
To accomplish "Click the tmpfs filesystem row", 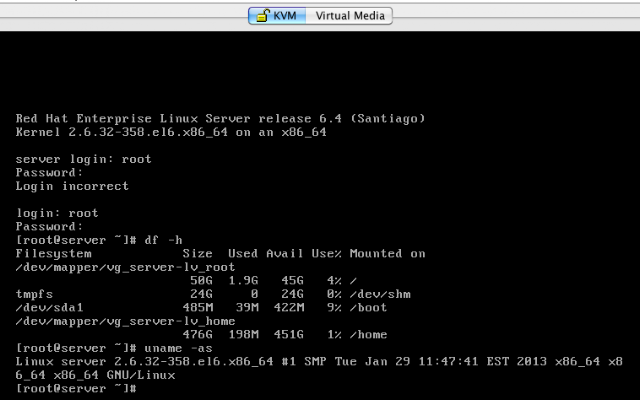I will pyautogui.click(x=213, y=294).
